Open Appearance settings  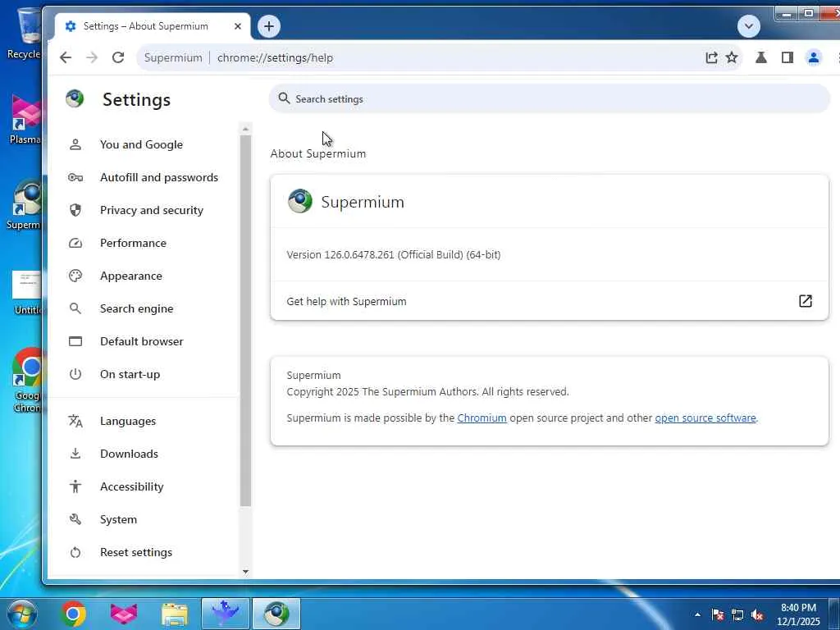(x=130, y=276)
